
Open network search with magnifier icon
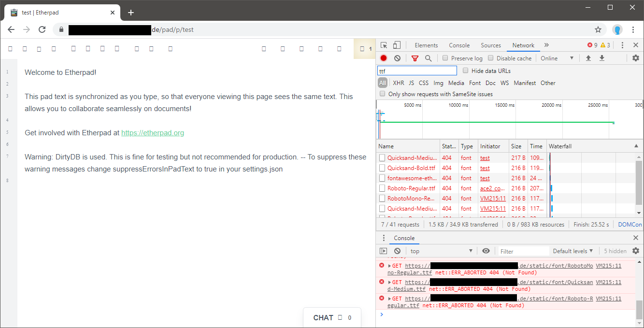[428, 58]
